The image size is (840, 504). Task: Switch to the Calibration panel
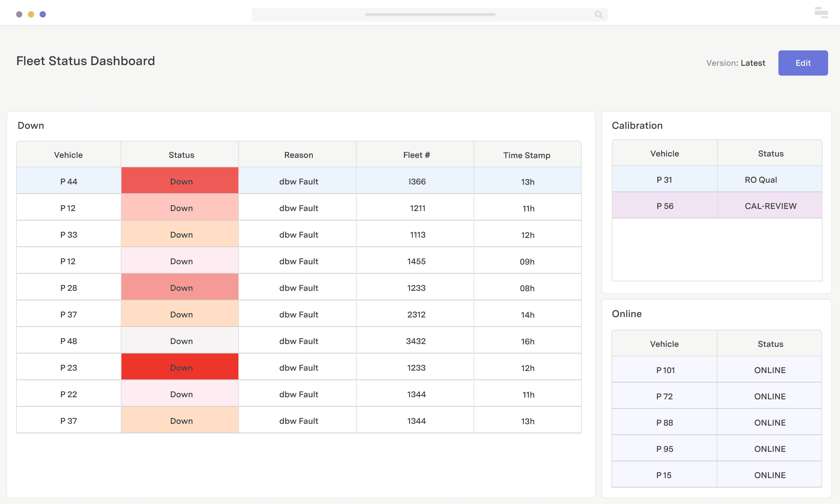tap(637, 125)
